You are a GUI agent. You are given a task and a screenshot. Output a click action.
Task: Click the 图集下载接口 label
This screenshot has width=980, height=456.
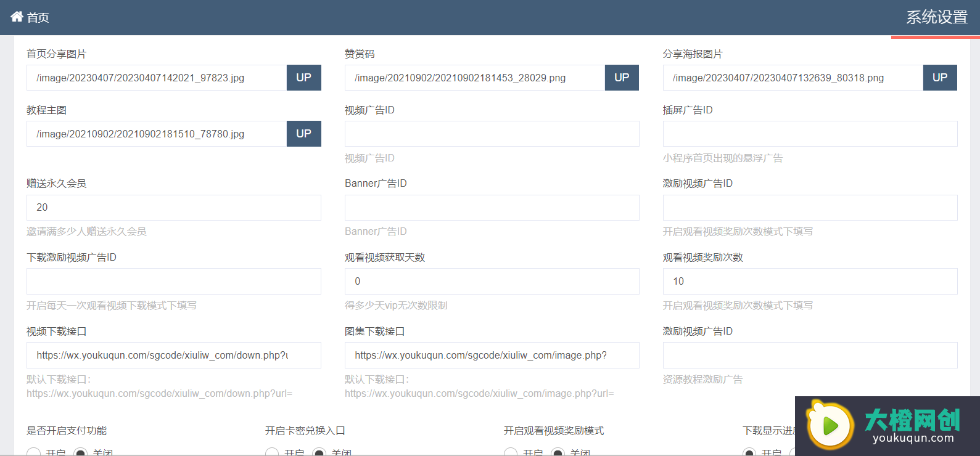click(374, 332)
